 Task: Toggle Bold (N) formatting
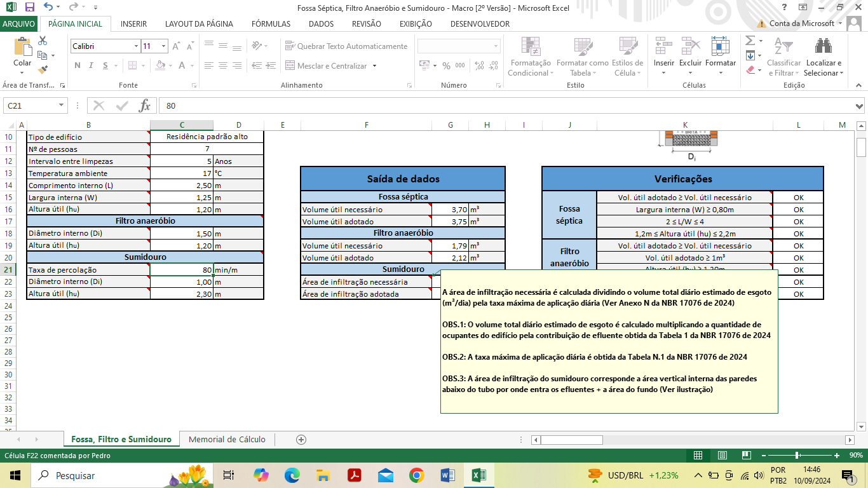(78, 65)
